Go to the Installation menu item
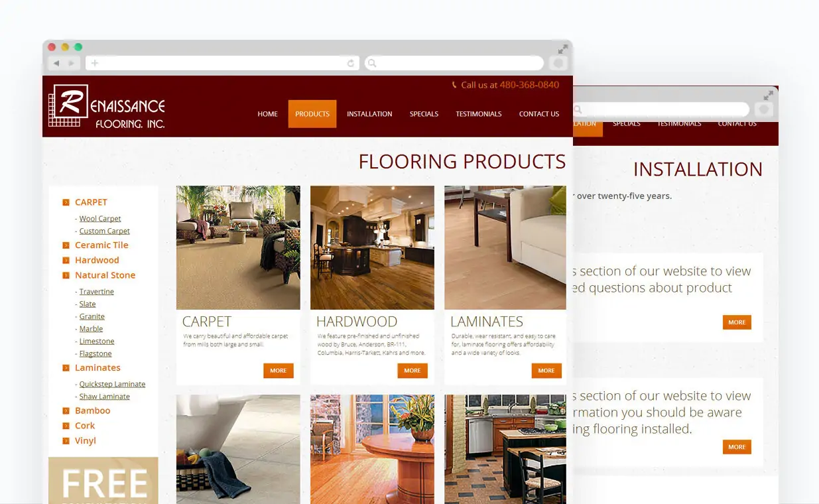 coord(369,114)
